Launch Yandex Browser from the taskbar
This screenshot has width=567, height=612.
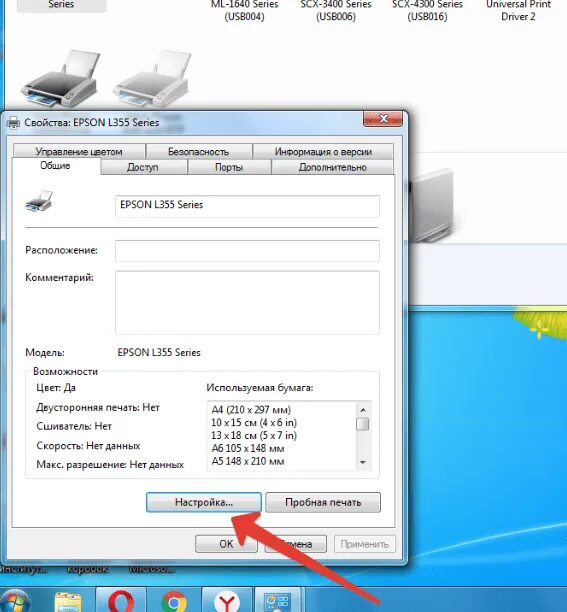coord(227,600)
